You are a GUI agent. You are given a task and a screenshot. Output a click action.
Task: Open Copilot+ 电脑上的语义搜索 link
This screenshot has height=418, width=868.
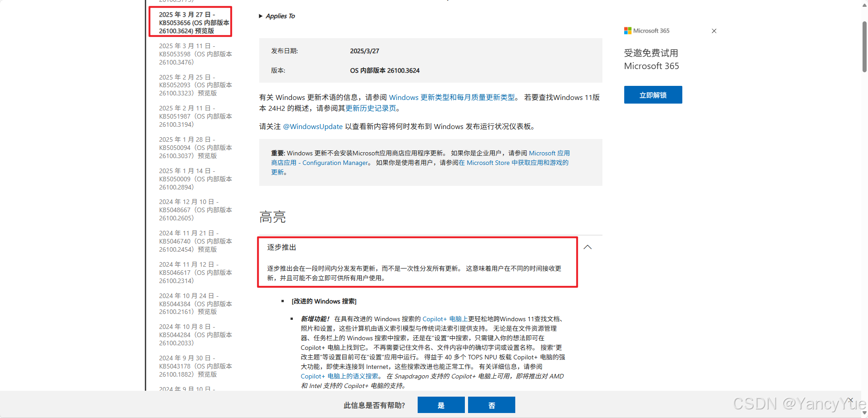(x=340, y=376)
